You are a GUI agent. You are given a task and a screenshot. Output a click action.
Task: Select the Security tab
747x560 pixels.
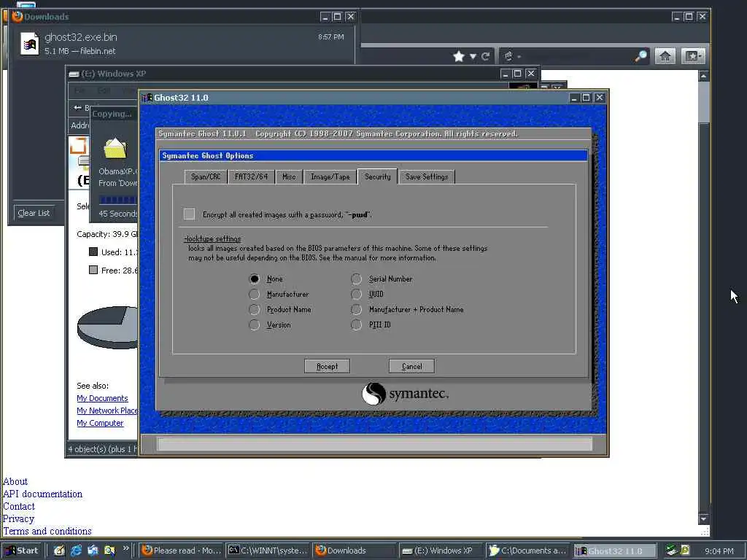click(x=377, y=176)
